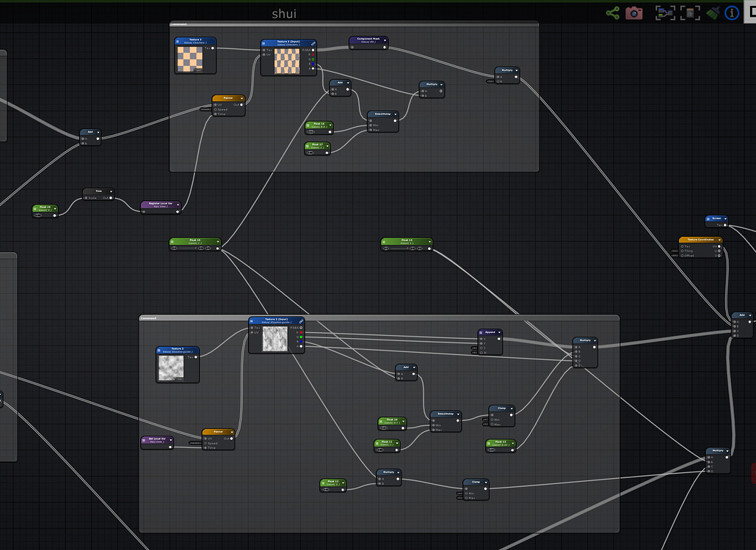Image resolution: width=756 pixels, height=550 pixels.
Task: Click the Out port of the lower Panner node
Action: (x=230, y=438)
